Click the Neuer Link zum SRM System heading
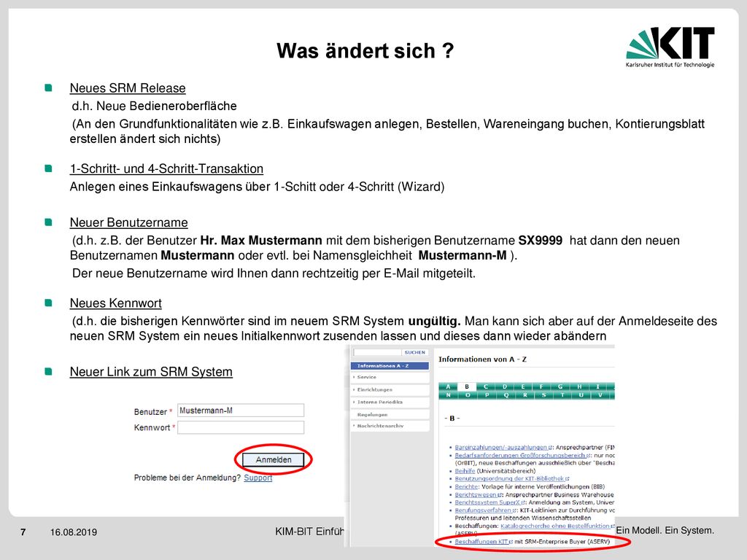747x560 pixels. (151, 371)
